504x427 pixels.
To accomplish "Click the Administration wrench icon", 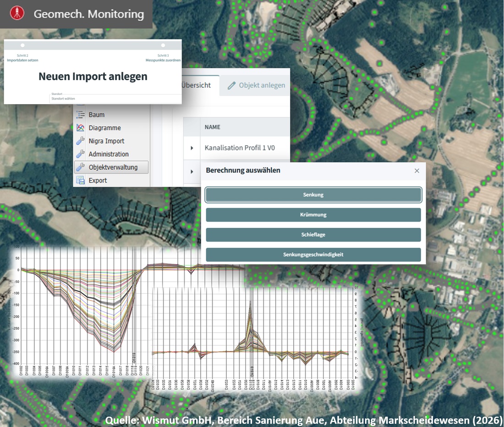I will coord(81,154).
